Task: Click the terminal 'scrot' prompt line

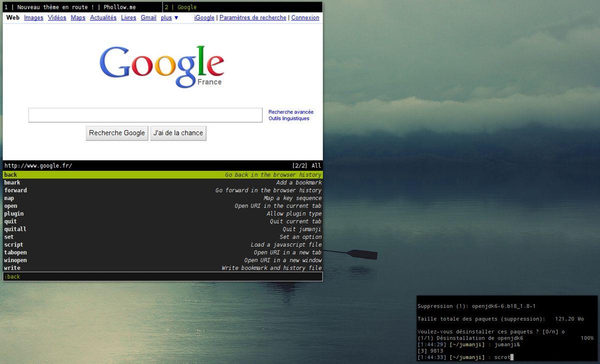Action: click(x=465, y=357)
